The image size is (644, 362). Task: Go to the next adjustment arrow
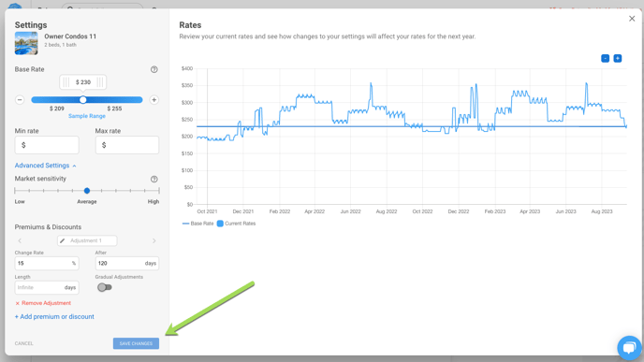154,241
